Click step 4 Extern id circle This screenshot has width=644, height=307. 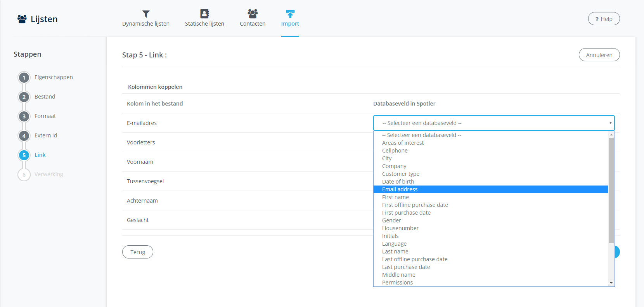pos(24,136)
